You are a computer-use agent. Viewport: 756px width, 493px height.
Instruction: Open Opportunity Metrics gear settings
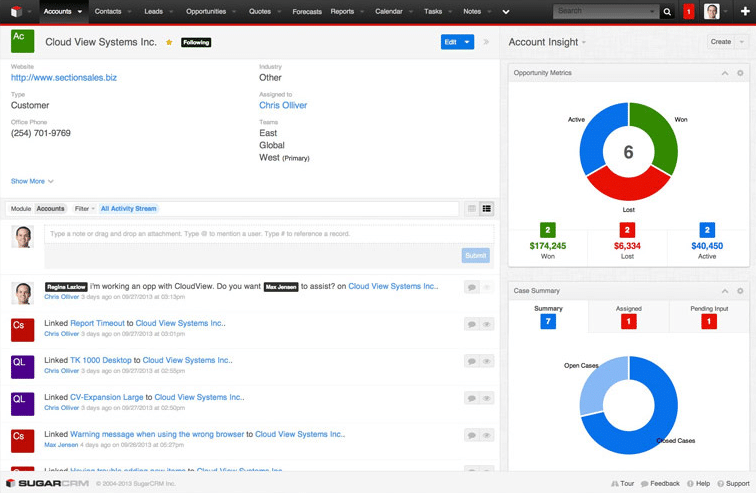pyautogui.click(x=740, y=73)
